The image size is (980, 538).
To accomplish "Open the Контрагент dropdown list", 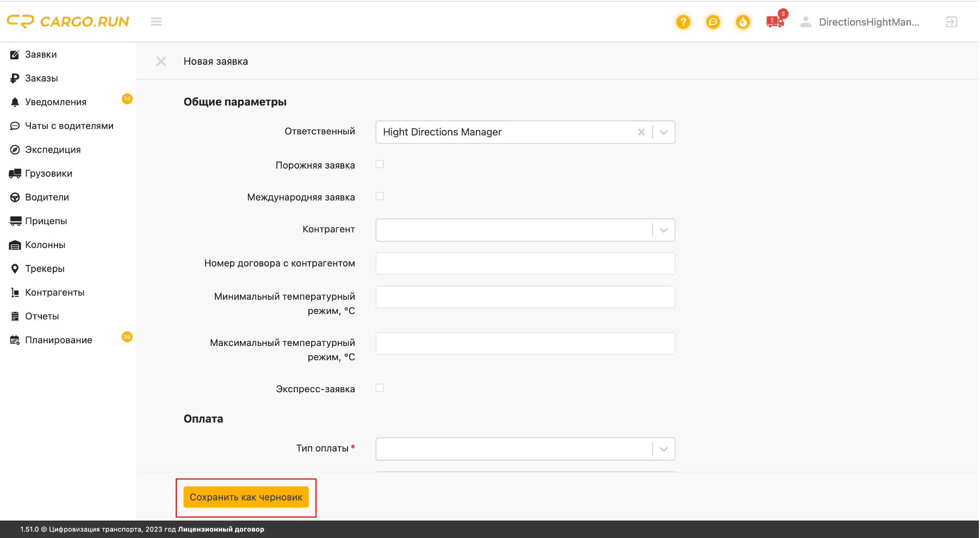I will pos(663,230).
